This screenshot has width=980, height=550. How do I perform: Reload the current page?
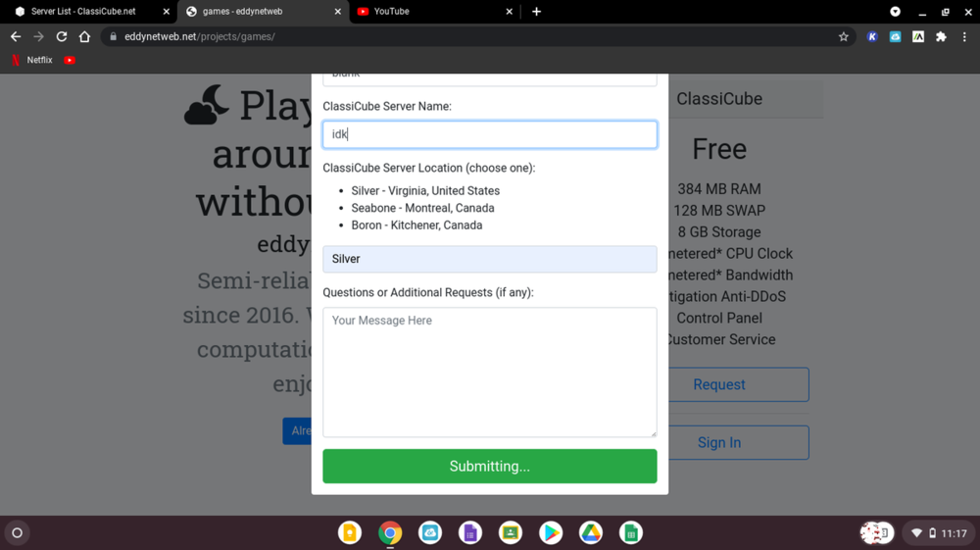click(x=61, y=37)
